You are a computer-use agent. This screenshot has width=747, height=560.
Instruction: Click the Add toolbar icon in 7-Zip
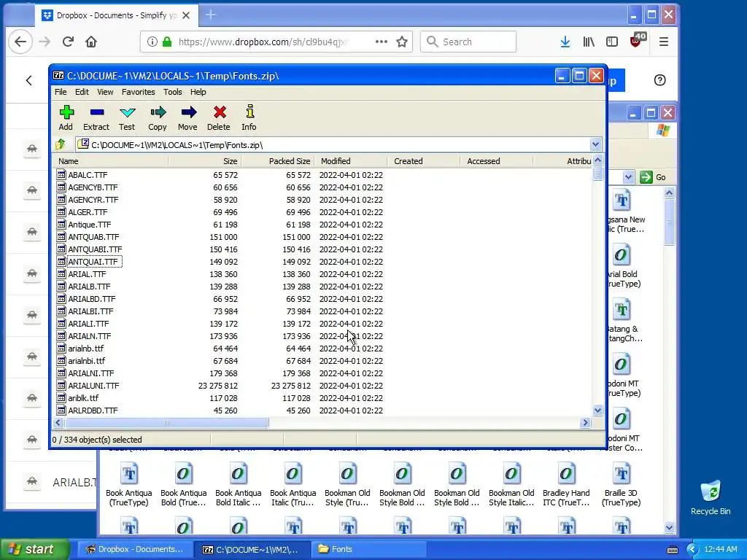click(x=66, y=117)
